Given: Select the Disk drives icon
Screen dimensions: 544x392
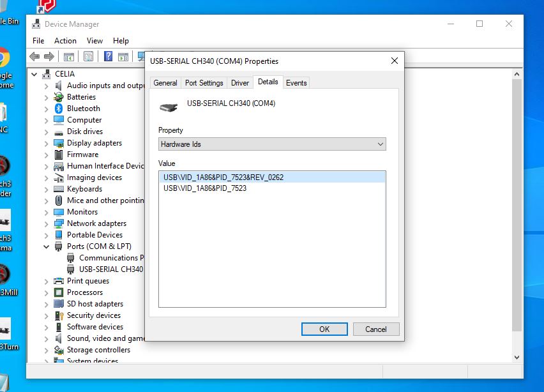Looking at the screenshot, I should [59, 132].
